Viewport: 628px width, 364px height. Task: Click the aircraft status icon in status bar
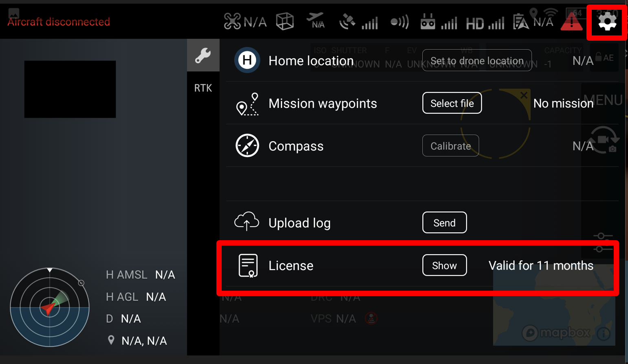(231, 20)
